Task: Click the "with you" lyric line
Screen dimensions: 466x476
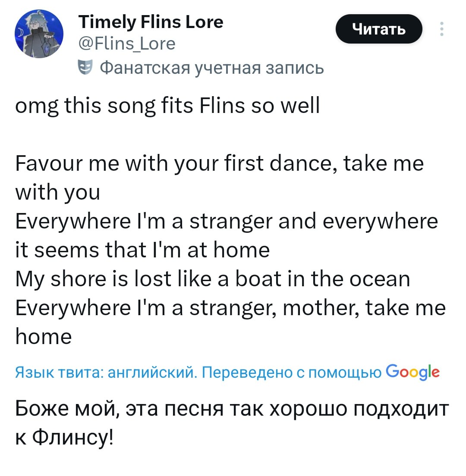Action: (x=57, y=192)
